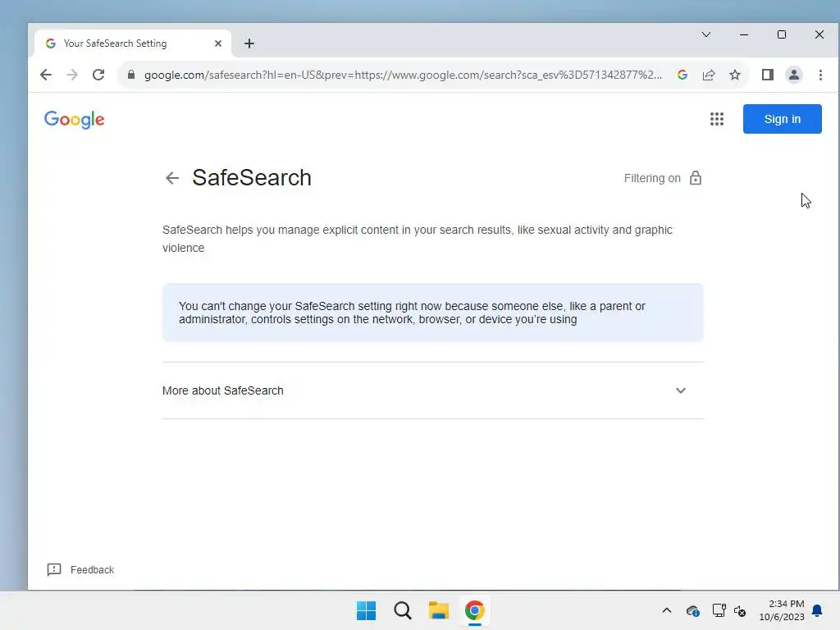Open clock showing 2:34 PM

[x=782, y=610]
